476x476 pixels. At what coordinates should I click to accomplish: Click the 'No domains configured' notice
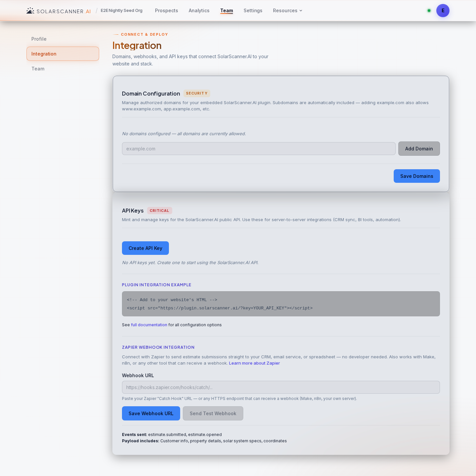pyautogui.click(x=184, y=134)
